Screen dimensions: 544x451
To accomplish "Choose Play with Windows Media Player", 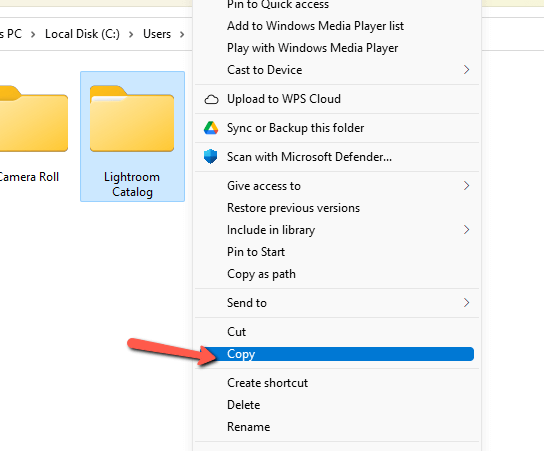I will click(312, 48).
